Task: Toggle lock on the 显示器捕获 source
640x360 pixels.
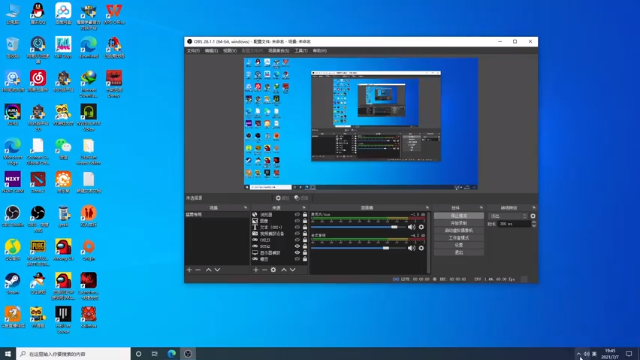Action: pos(305,253)
